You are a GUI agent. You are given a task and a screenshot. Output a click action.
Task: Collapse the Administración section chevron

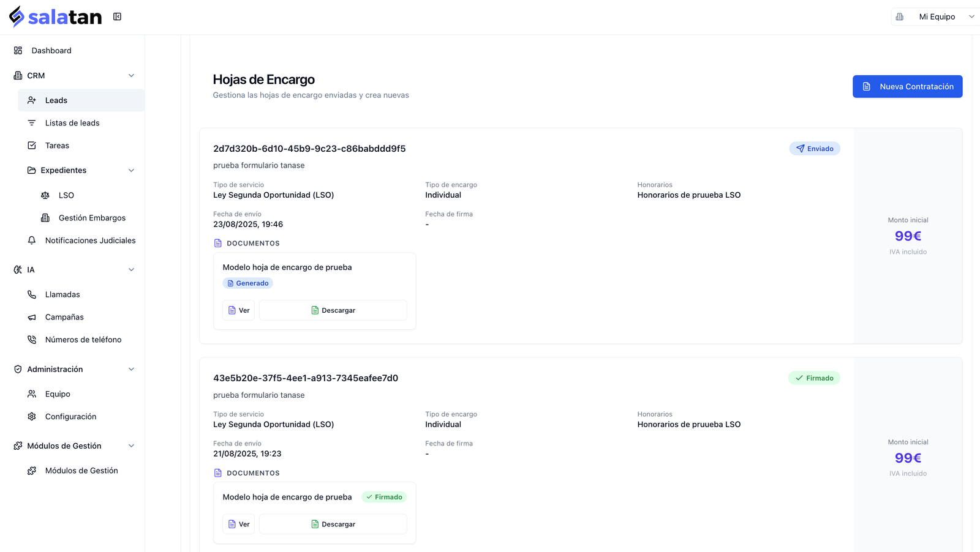(131, 369)
